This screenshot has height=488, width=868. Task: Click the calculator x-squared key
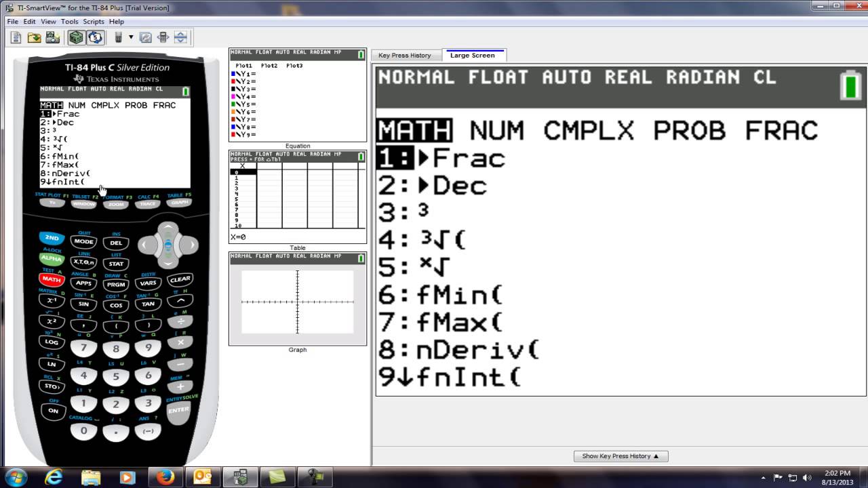pyautogui.click(x=52, y=321)
